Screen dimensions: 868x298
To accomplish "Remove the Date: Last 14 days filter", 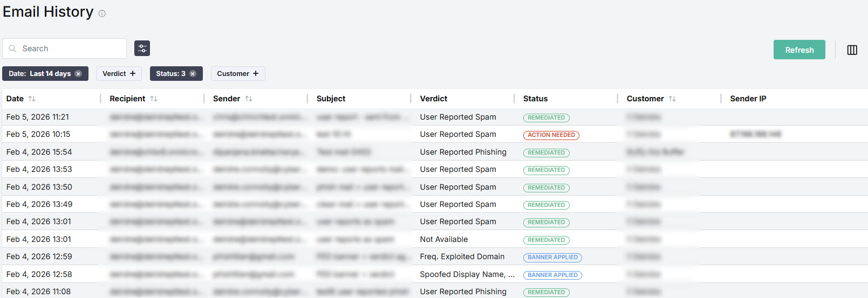I will [78, 74].
